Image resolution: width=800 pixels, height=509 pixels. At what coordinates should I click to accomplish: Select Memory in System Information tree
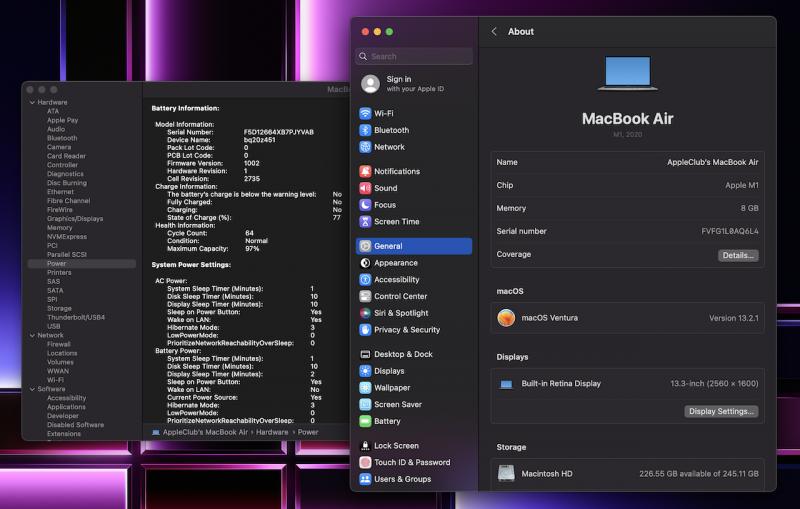pos(60,228)
